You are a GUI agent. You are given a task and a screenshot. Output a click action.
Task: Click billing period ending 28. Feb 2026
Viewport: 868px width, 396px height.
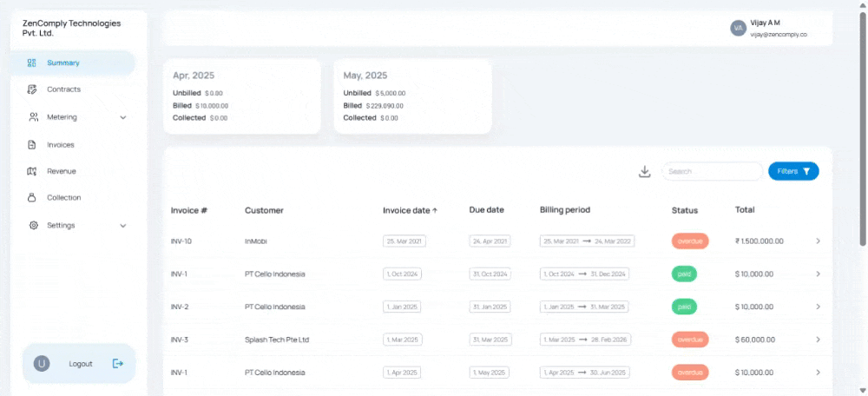(x=585, y=340)
